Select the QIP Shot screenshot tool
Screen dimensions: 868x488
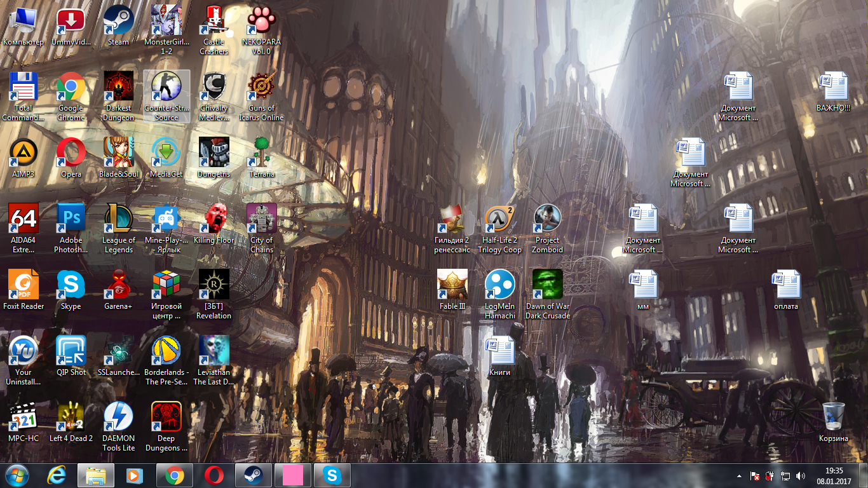click(71, 357)
